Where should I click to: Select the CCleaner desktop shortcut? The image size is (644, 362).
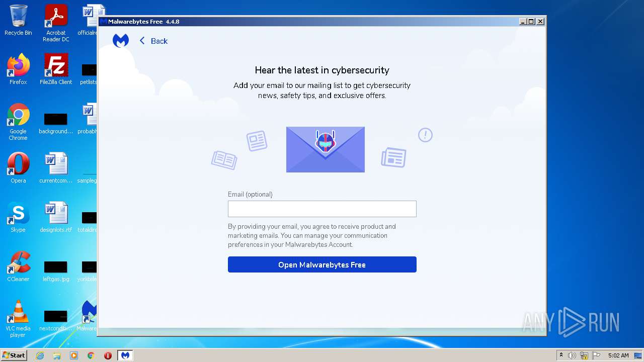tap(18, 266)
